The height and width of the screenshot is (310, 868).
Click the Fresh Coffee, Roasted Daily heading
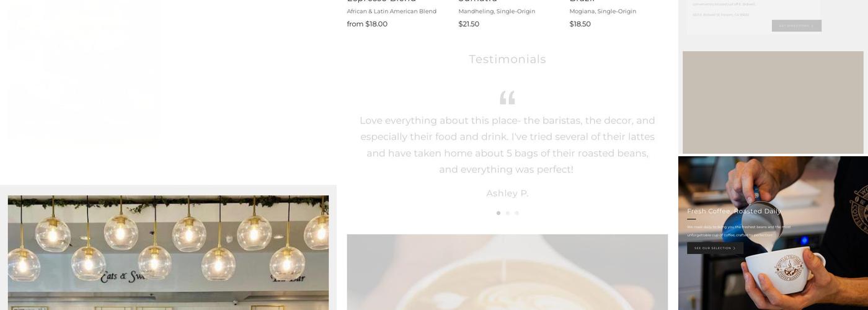(x=734, y=211)
